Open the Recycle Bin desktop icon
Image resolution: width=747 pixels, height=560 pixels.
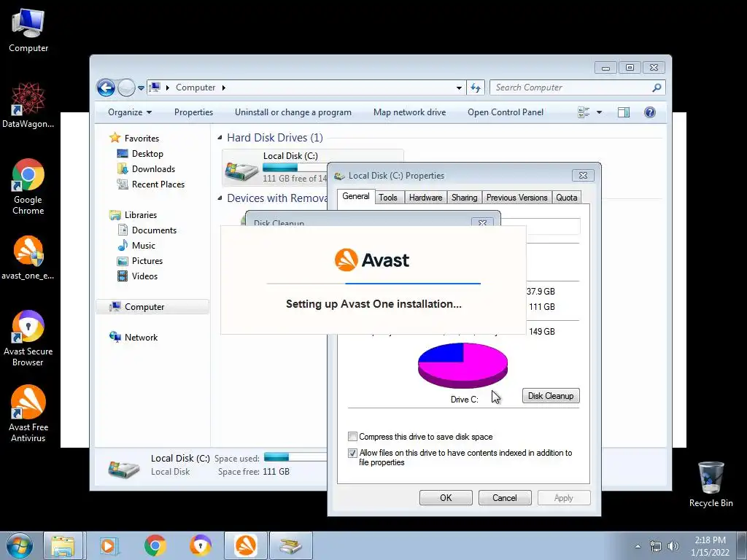point(711,484)
